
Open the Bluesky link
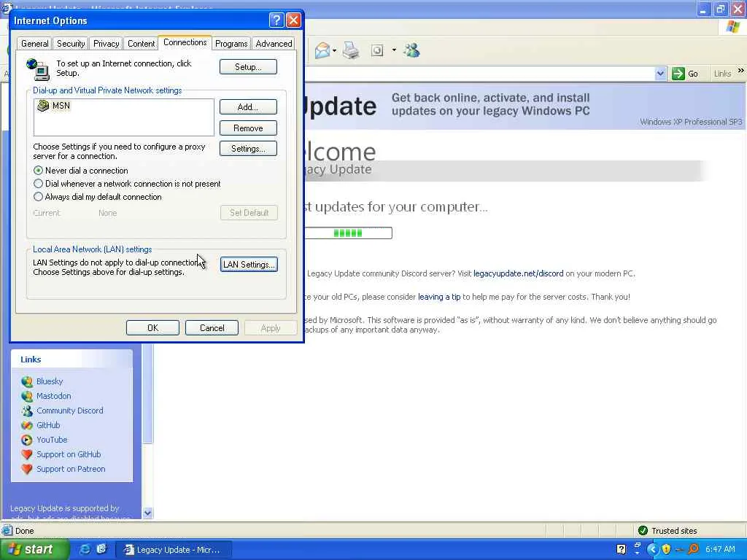tap(50, 381)
